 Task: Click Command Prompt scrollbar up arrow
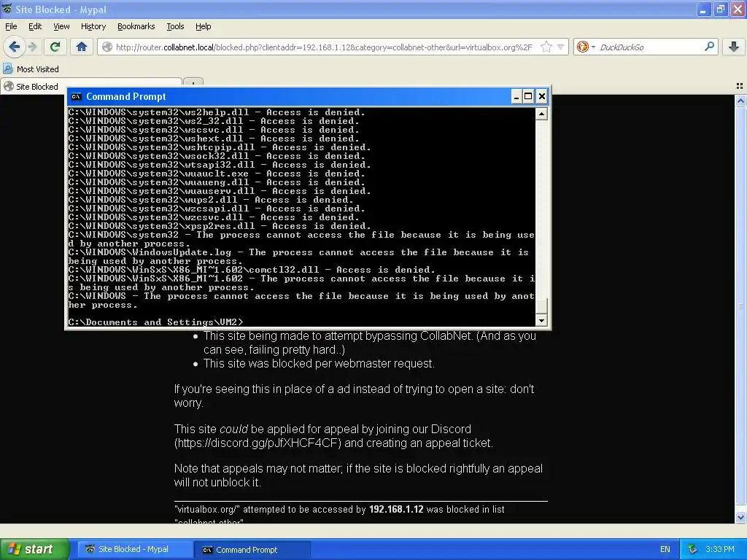[541, 114]
